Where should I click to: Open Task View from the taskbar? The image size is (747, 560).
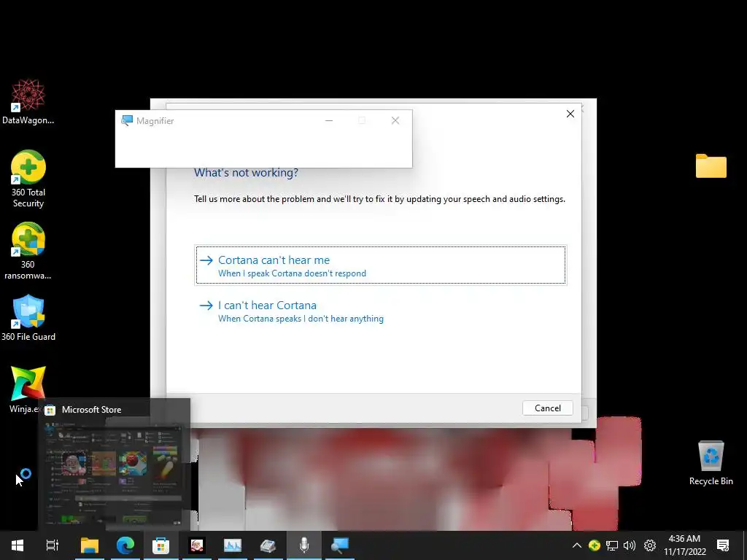(53, 545)
